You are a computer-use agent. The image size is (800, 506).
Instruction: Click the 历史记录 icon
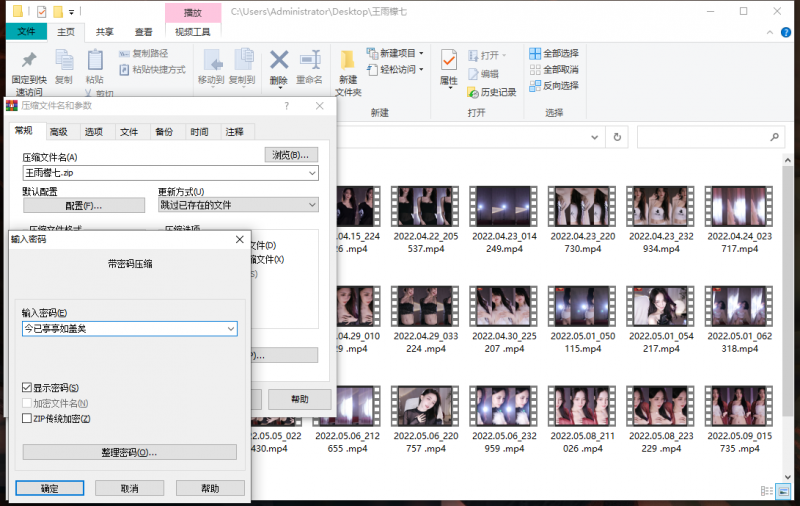(x=473, y=92)
